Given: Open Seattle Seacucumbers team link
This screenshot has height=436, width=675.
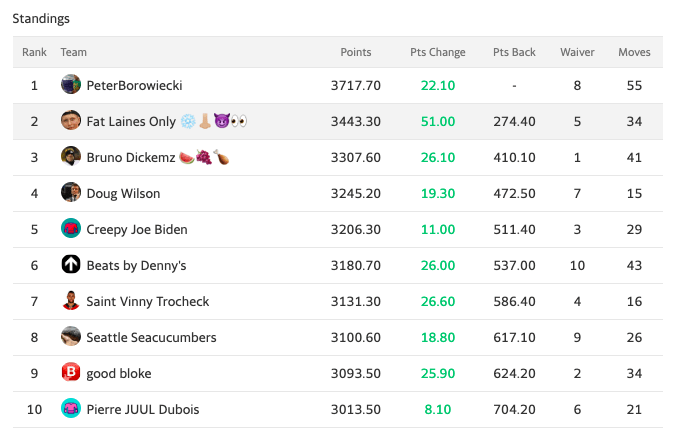Looking at the screenshot, I should [x=151, y=337].
